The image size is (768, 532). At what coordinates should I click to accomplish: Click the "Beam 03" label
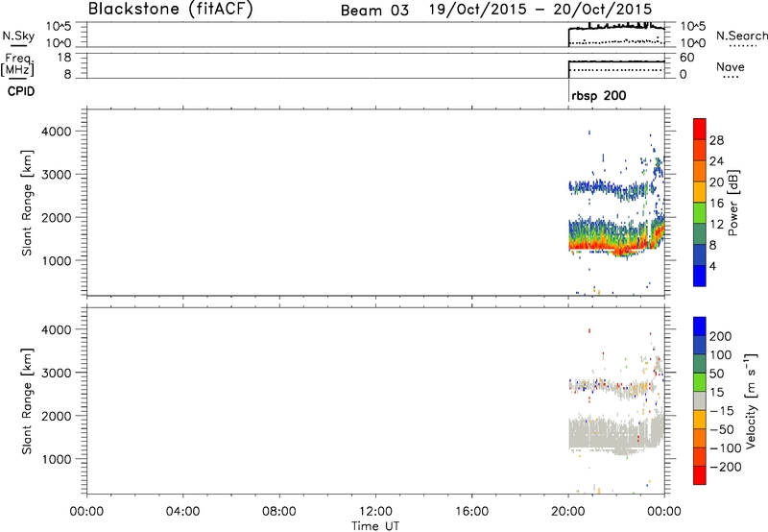pyautogui.click(x=374, y=11)
